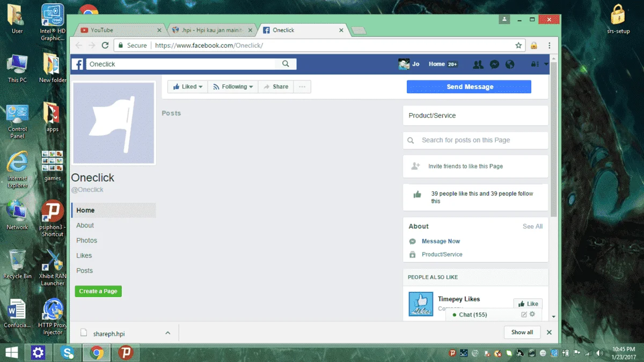
Task: Click Invite friends to like this Page
Action: [x=465, y=166]
